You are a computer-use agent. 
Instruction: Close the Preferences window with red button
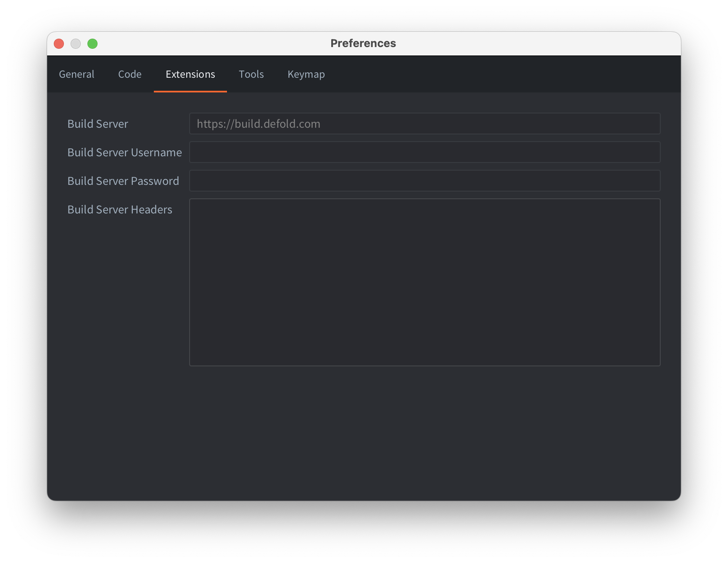59,44
